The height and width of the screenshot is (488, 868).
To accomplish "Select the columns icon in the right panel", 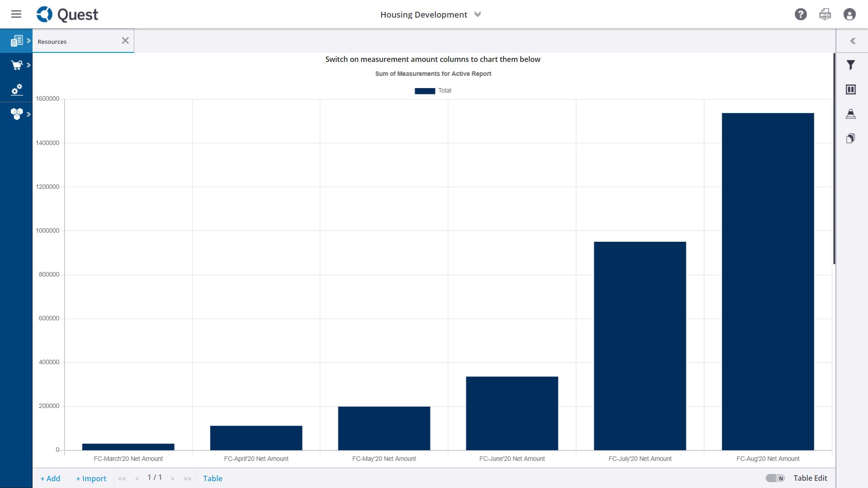I will 851,89.
